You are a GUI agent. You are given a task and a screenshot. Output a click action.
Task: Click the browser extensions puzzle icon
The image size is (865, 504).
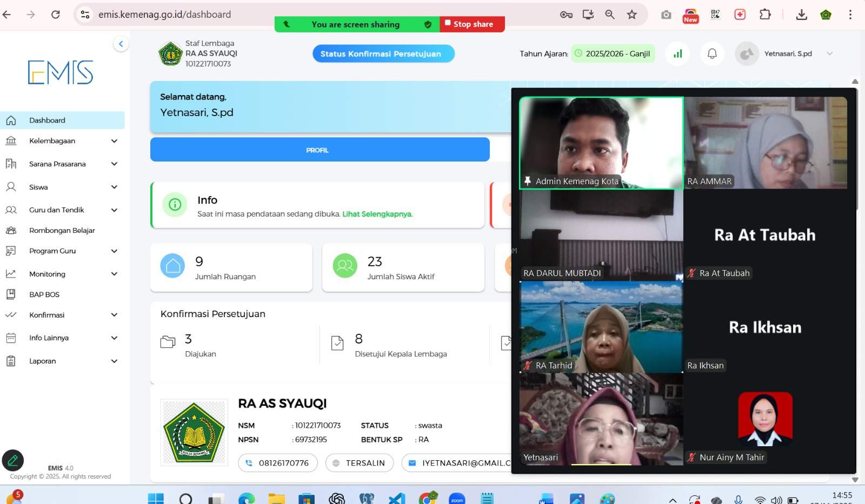click(x=765, y=15)
